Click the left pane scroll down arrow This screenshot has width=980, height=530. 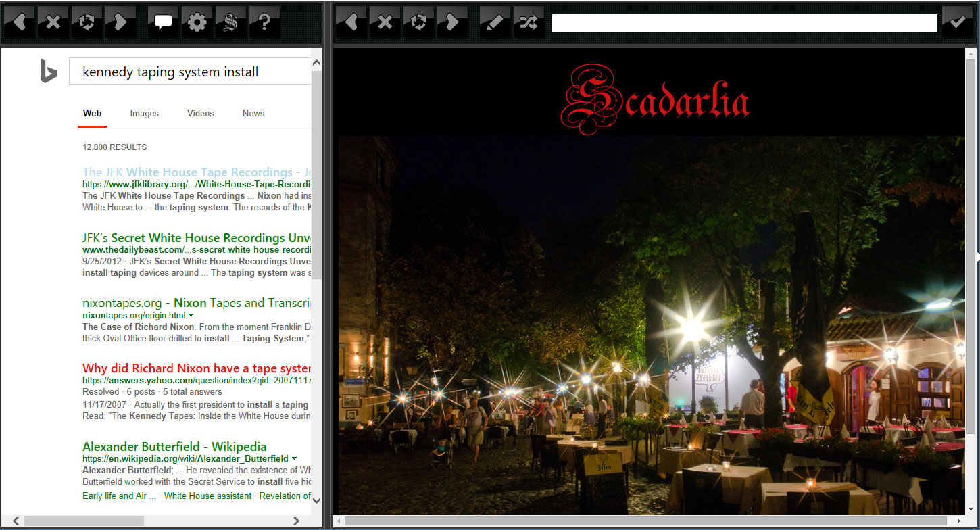point(317,501)
